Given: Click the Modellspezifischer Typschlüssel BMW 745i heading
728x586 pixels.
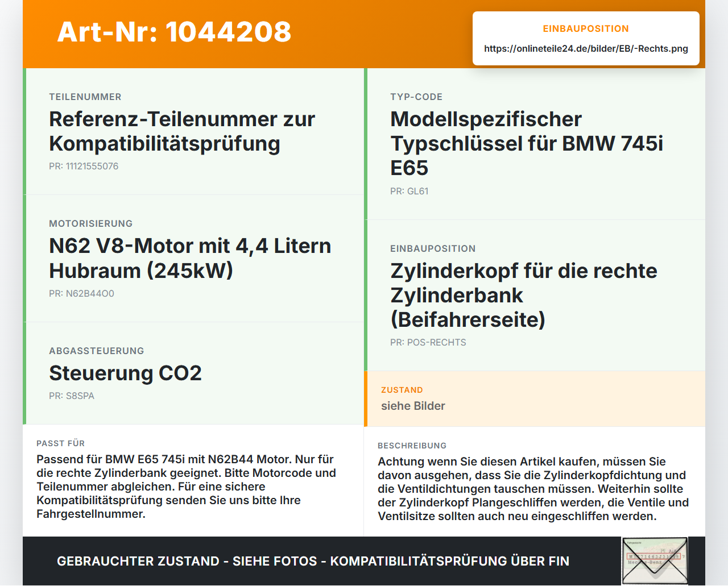Looking at the screenshot, I should (527, 144).
